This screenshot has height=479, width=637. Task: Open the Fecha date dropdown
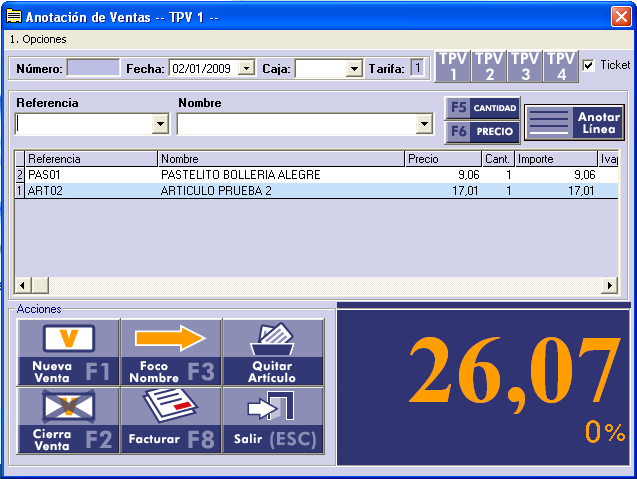[246, 68]
